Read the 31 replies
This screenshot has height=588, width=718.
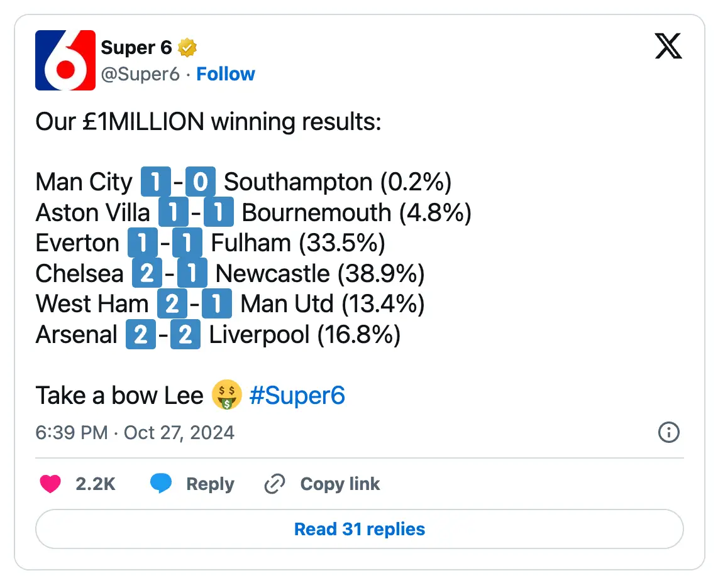click(359, 529)
